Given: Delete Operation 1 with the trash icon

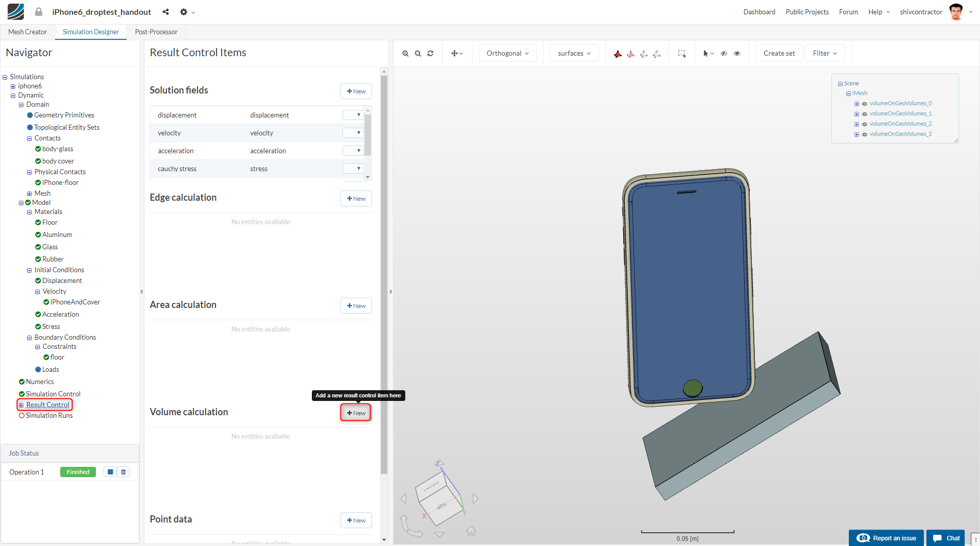Looking at the screenshot, I should click(x=124, y=472).
